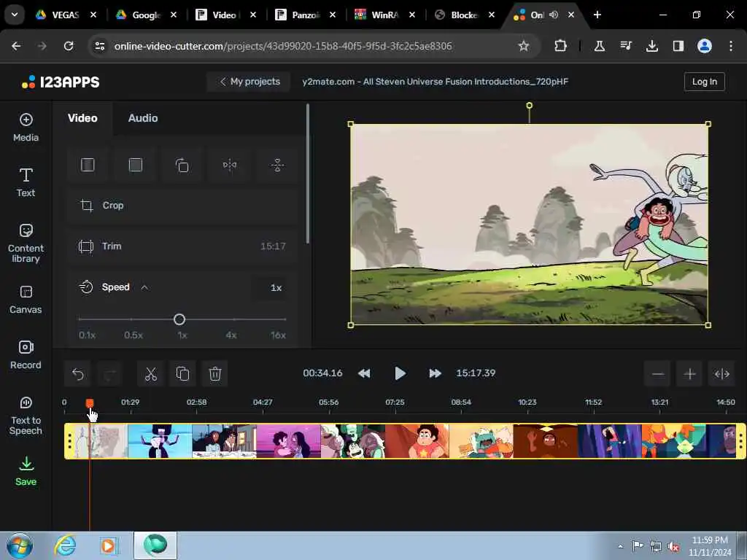
Task: Collapse the Speed section
Action: (x=144, y=287)
